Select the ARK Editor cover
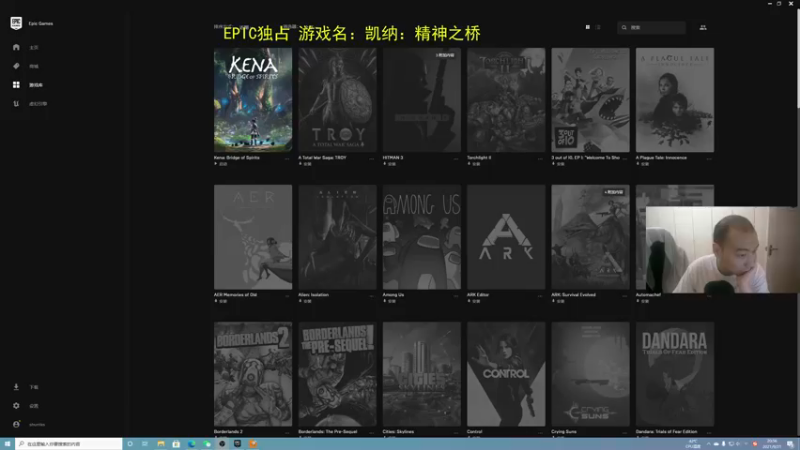Screen dimensions: 800x450 (506, 237)
